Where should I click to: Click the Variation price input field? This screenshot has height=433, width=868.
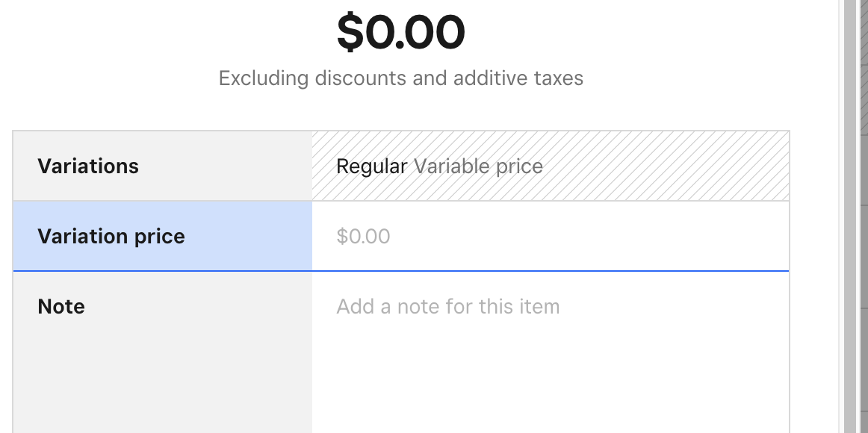550,237
